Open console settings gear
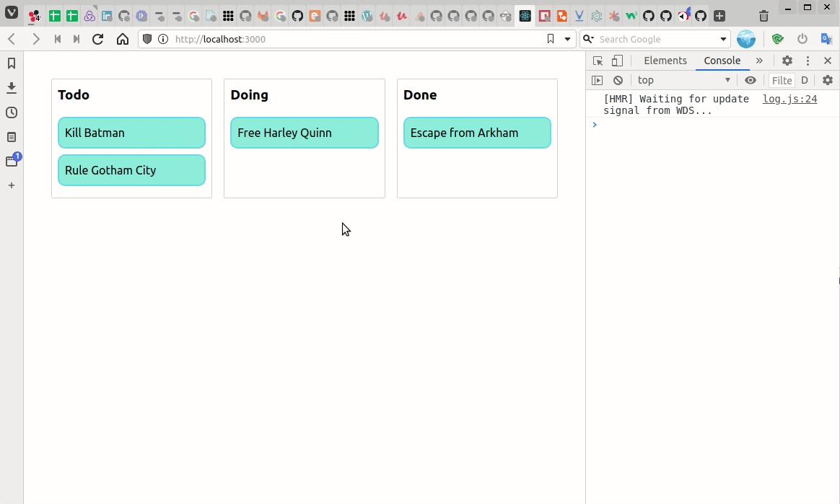The image size is (840, 504). point(828,80)
